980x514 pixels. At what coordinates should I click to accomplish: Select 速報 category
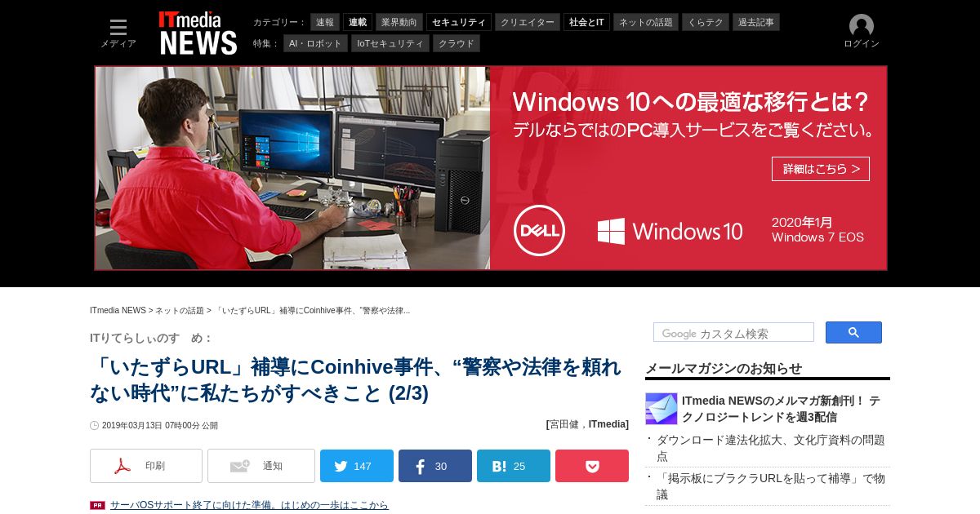point(325,22)
